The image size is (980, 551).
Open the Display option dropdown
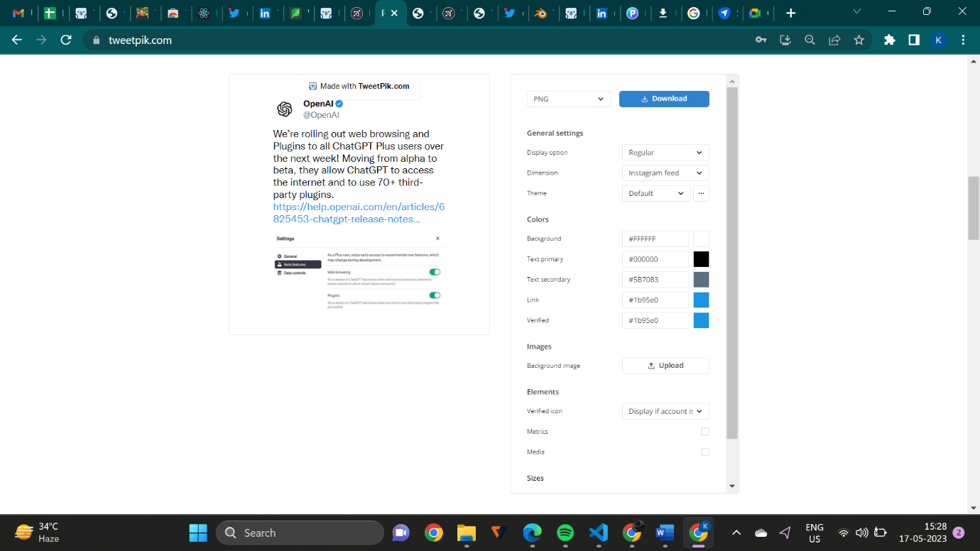[x=665, y=153]
